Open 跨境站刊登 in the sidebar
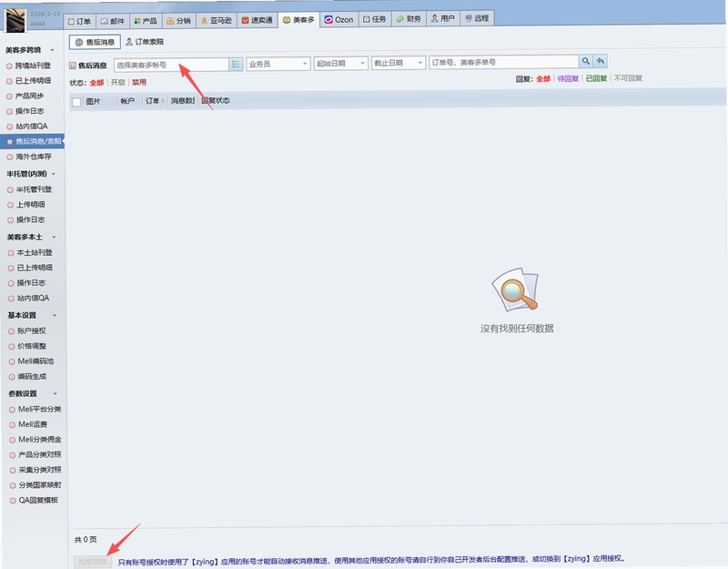 (33, 66)
